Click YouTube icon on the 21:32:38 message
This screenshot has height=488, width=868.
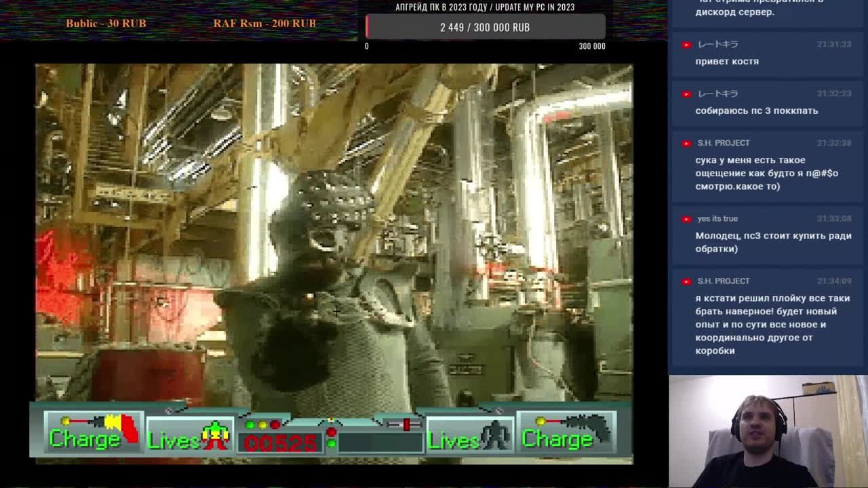[686, 143]
